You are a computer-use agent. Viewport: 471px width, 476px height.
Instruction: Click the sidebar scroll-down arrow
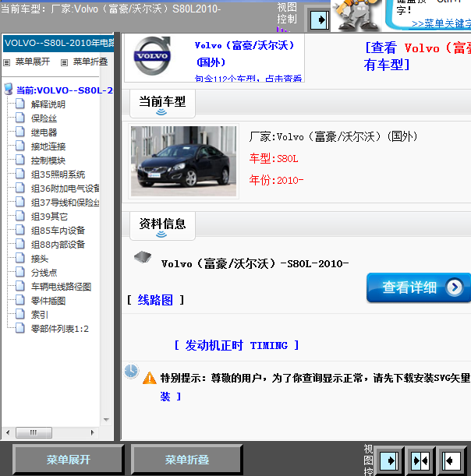click(106, 420)
